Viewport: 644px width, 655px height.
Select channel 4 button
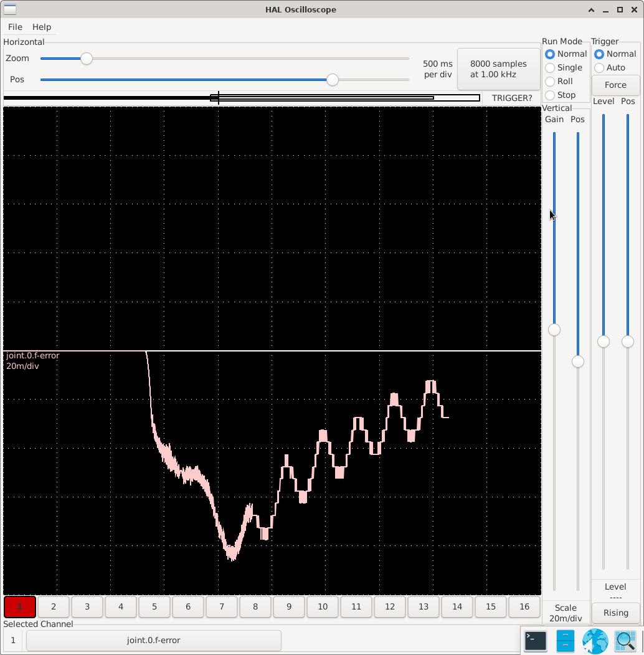pos(121,607)
